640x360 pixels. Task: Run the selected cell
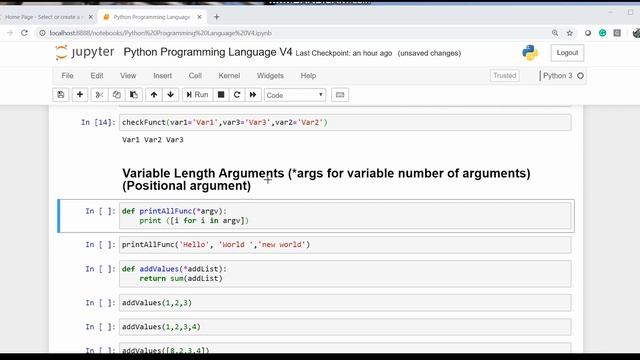coord(198,95)
